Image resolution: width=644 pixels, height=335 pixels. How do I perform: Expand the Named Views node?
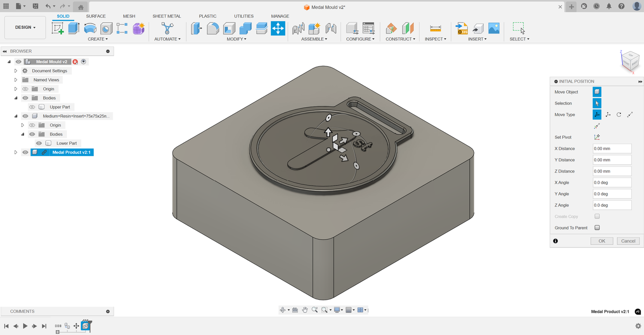[16, 80]
